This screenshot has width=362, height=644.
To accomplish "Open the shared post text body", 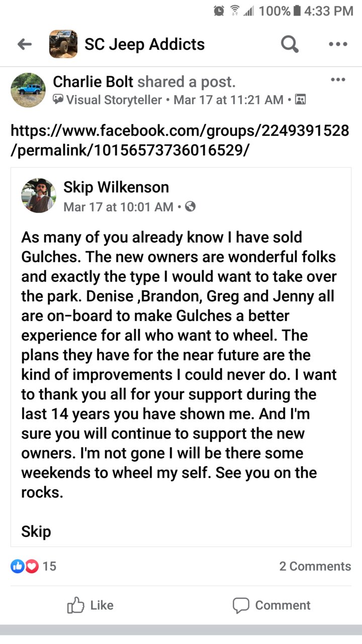I will (179, 385).
